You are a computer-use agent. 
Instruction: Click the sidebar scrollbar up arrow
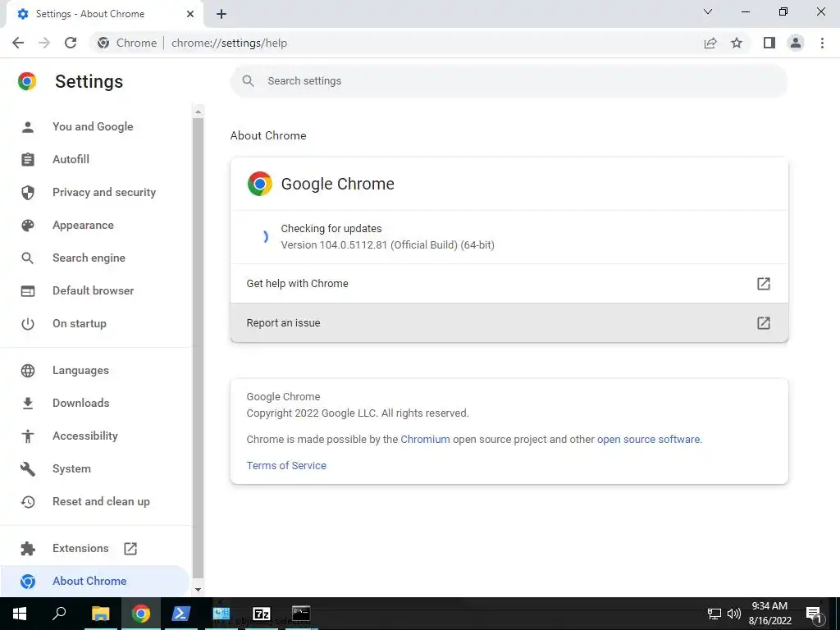tap(198, 112)
